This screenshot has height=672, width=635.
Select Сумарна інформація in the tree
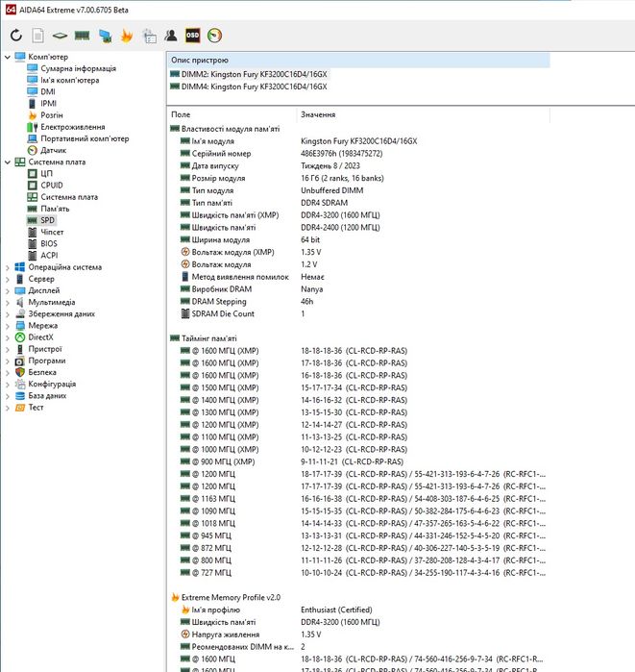click(78, 68)
